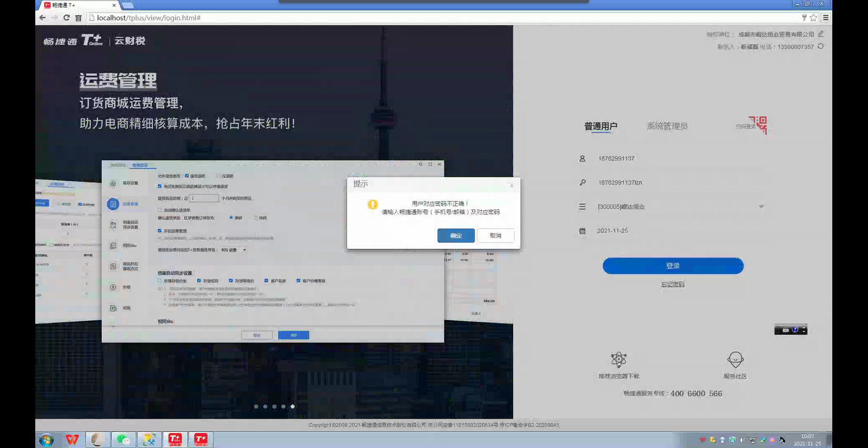Click the trash icon beside reload
Screen dimensions: 868x448
pyautogui.click(x=78, y=18)
